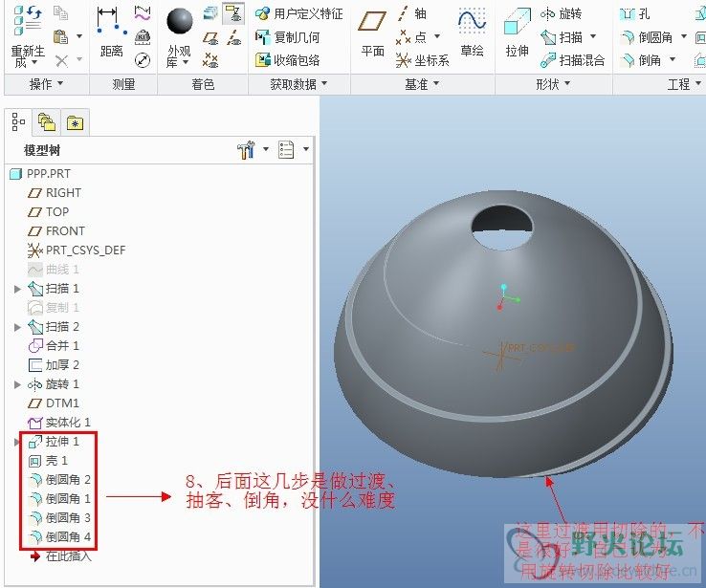Open the 扫描 dropdown arrow in ribbon

click(593, 36)
